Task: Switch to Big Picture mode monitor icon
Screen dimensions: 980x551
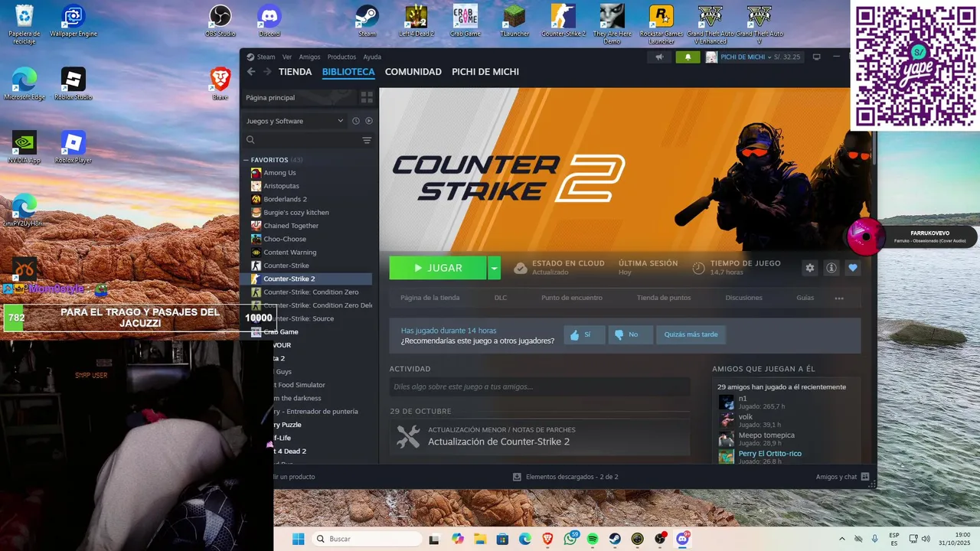Action: [x=816, y=57]
